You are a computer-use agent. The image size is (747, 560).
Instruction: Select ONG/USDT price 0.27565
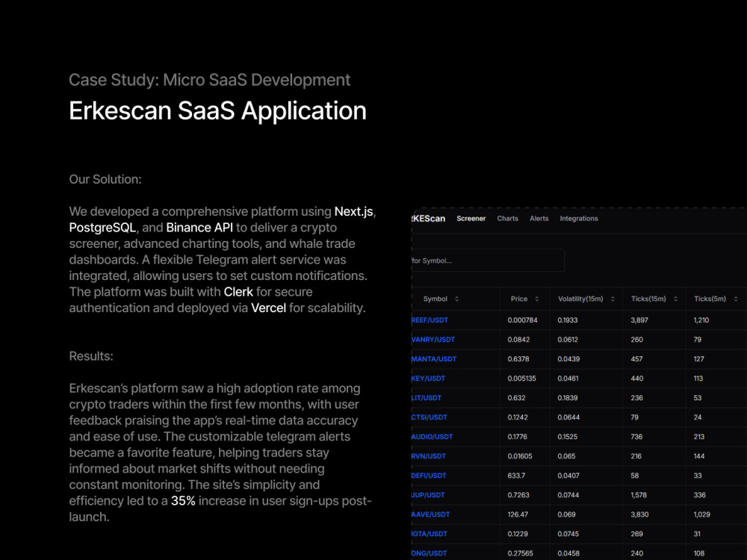pos(520,553)
